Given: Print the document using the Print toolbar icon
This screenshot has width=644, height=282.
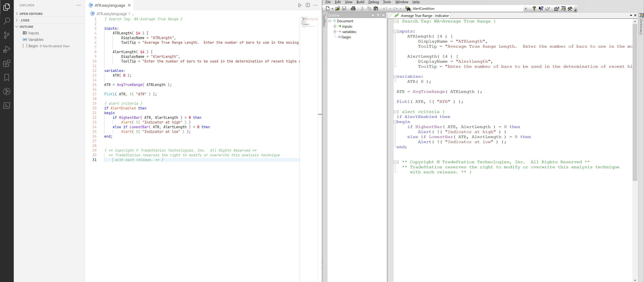Looking at the screenshot, I should [353, 8].
